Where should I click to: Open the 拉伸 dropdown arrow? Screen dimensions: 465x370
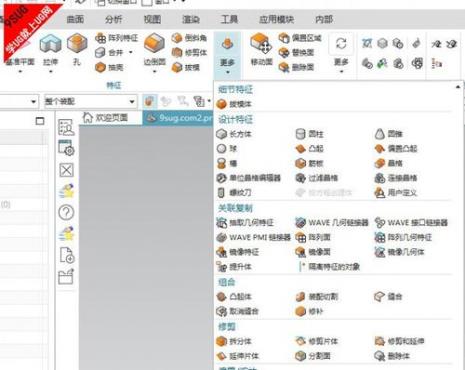(x=50, y=71)
